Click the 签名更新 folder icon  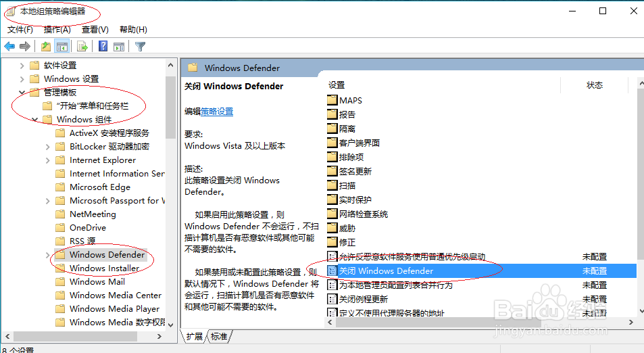(332, 171)
